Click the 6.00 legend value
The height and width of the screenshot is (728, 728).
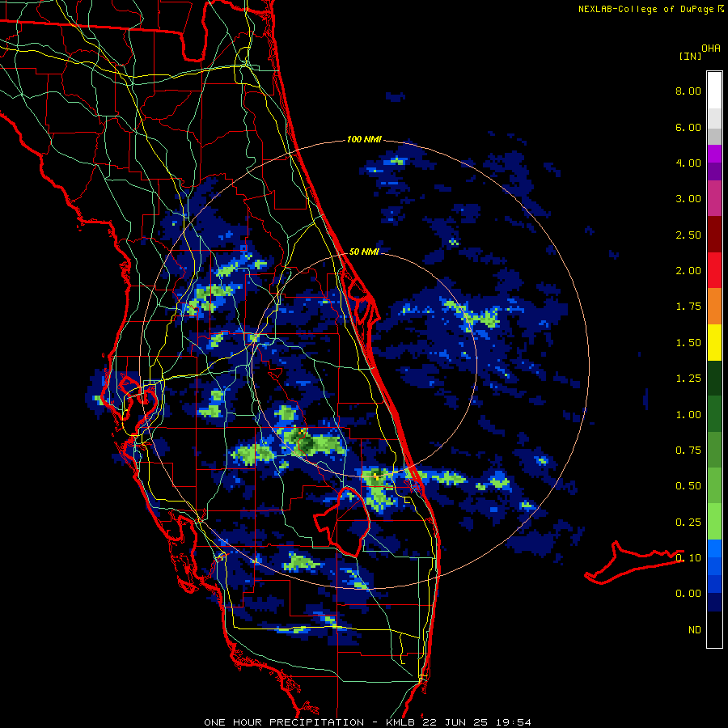pyautogui.click(x=688, y=127)
